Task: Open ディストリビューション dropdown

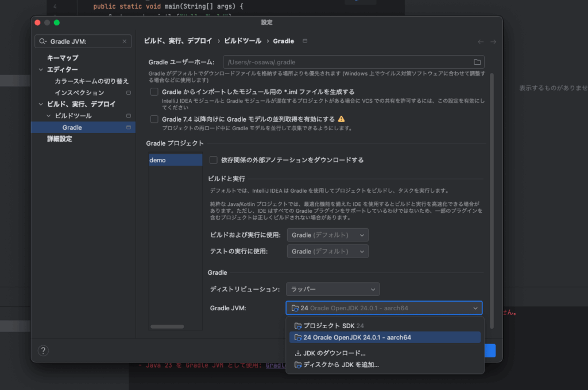Action: coord(332,289)
